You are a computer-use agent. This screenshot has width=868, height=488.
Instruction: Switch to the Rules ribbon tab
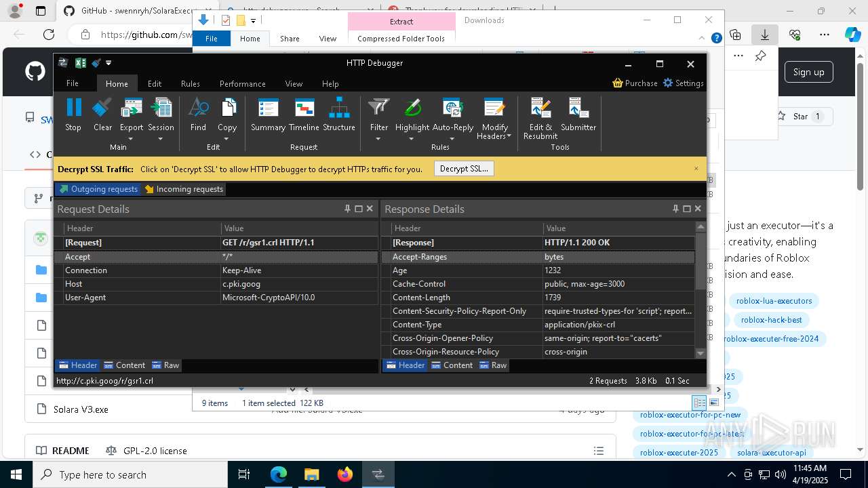coord(191,83)
